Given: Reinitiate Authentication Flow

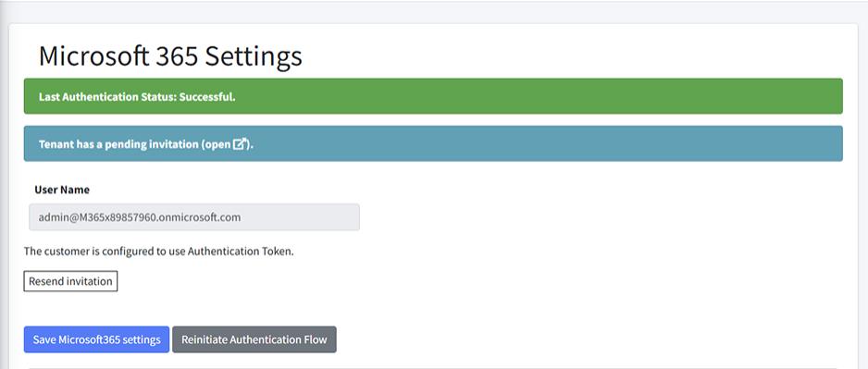Looking at the screenshot, I should coord(254,339).
